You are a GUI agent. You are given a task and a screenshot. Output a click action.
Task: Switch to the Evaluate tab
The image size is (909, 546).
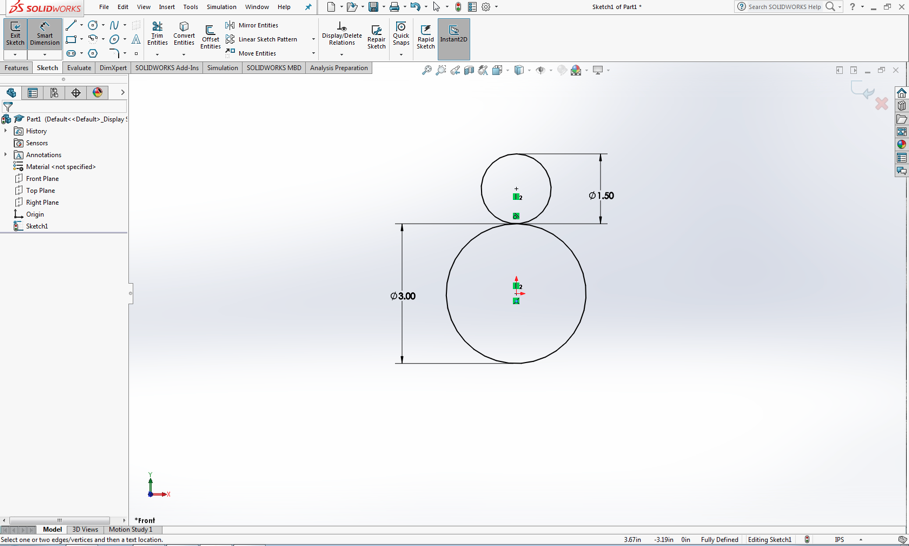pos(79,68)
